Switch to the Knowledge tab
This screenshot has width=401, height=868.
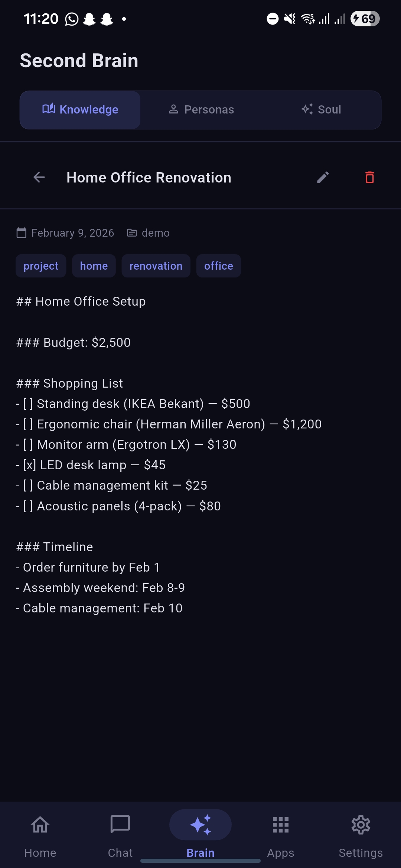coord(80,110)
